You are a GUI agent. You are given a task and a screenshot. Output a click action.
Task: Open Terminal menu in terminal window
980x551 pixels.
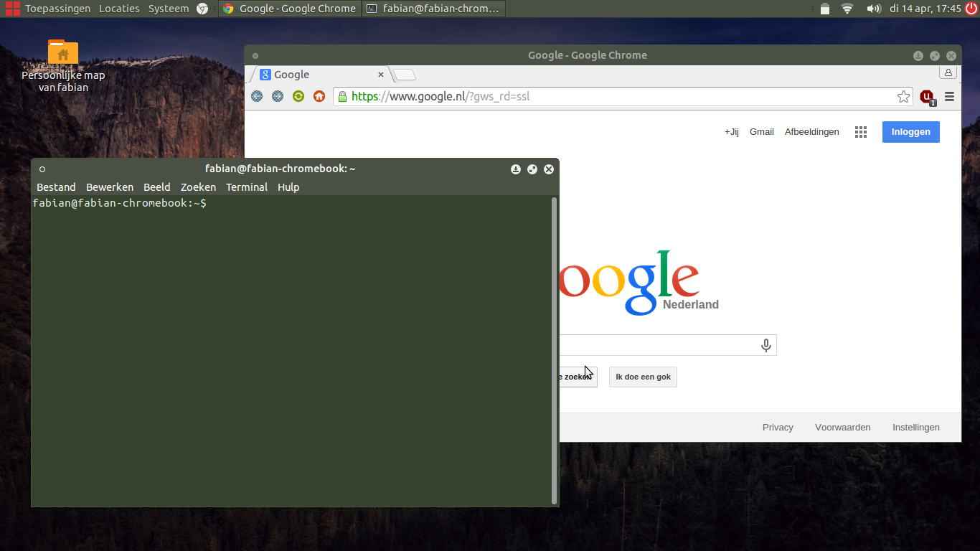[247, 187]
